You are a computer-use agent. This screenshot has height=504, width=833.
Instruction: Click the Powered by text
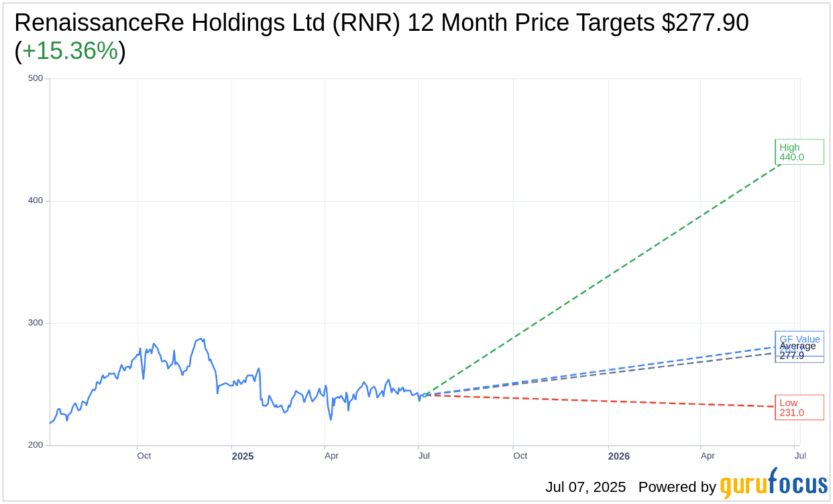coord(677,487)
